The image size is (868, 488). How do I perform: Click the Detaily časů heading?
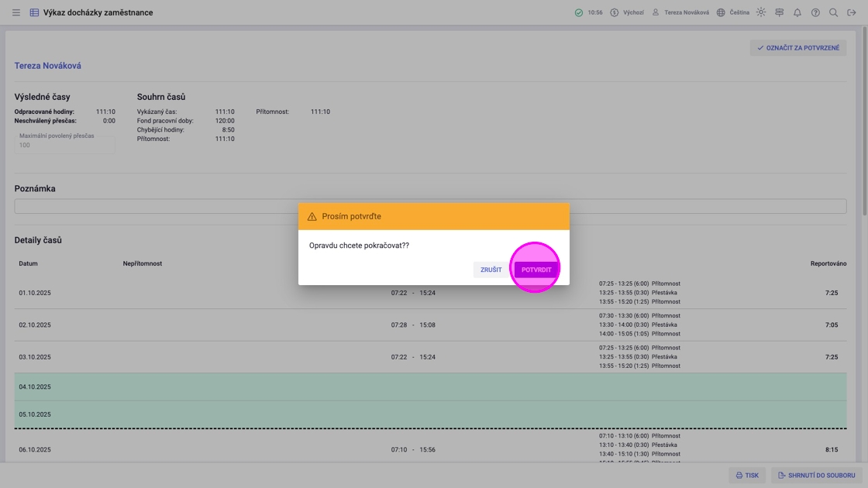tap(38, 240)
